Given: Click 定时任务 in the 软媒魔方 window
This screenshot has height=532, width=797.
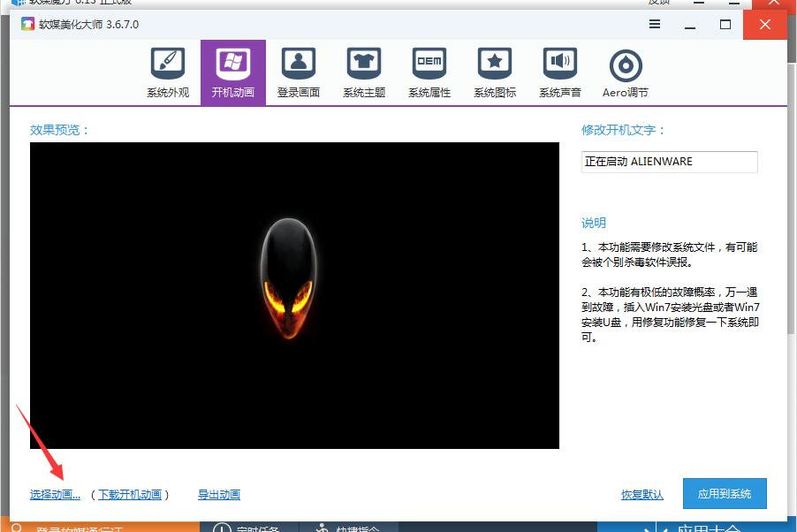Looking at the screenshot, I should [247, 528].
